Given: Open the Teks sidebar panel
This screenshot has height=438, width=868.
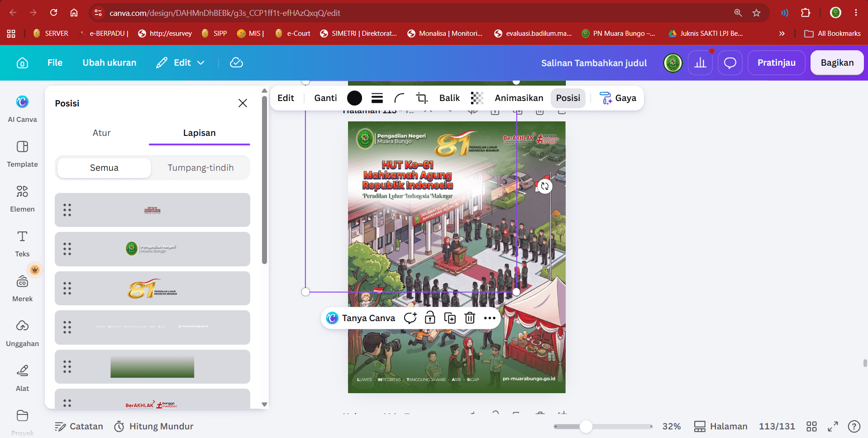Looking at the screenshot, I should (x=22, y=244).
